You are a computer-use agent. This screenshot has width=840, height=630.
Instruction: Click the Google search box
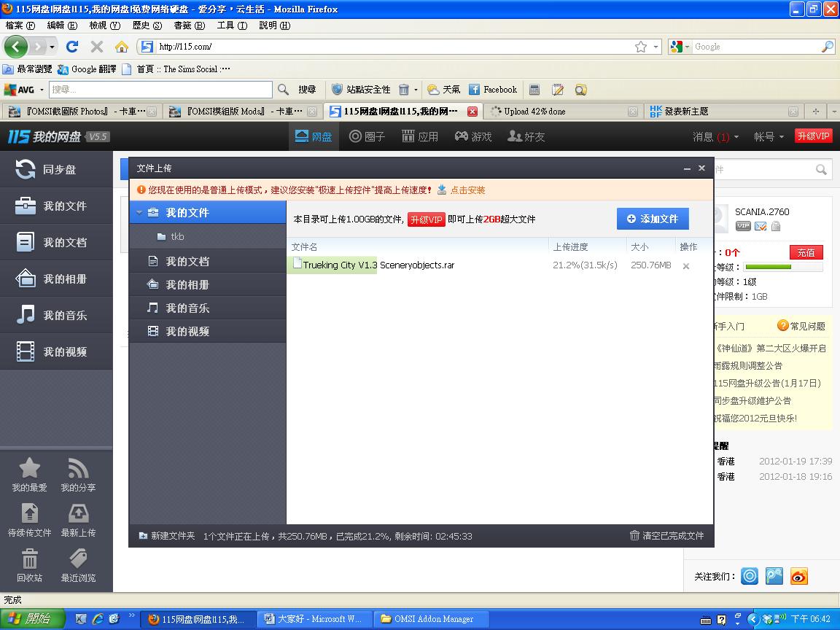[756, 47]
